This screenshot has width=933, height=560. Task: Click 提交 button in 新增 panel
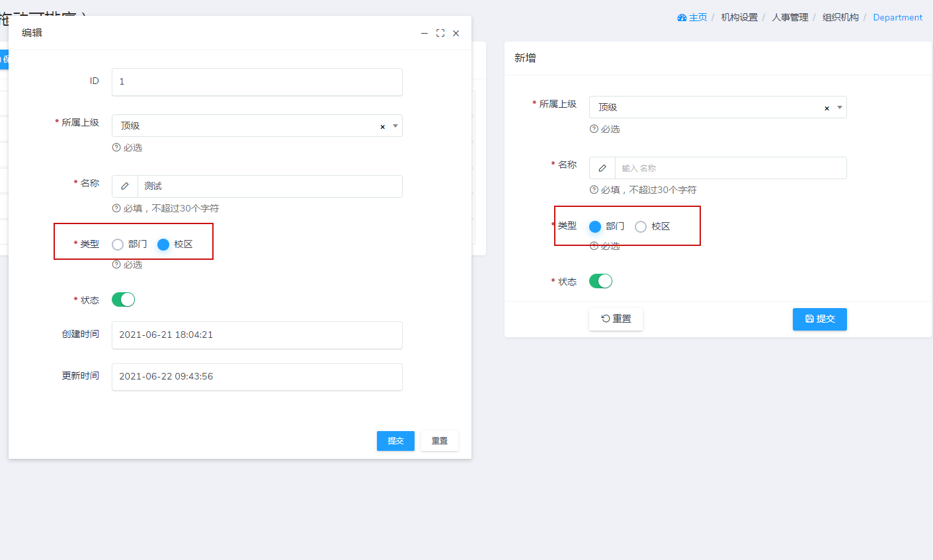pyautogui.click(x=820, y=319)
